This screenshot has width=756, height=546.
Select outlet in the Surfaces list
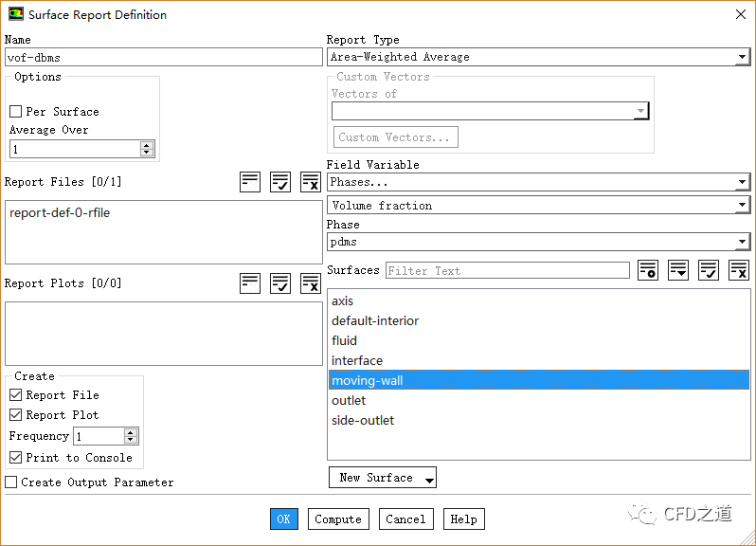[x=349, y=401]
